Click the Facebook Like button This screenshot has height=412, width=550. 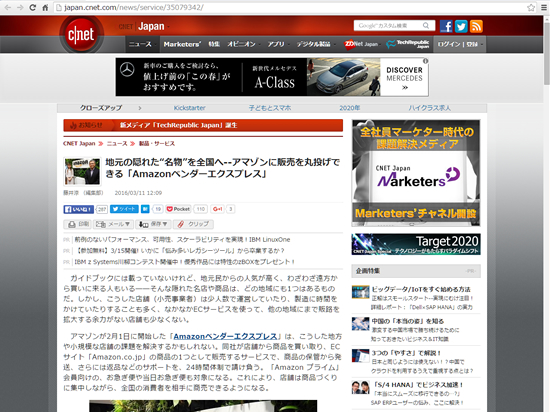[x=79, y=209]
